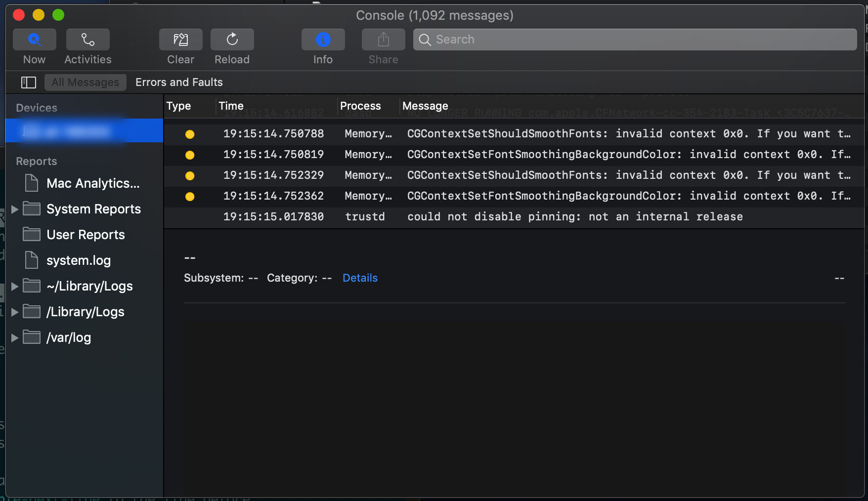This screenshot has height=501, width=868.
Task: Click the User Reports folder icon
Action: click(32, 234)
